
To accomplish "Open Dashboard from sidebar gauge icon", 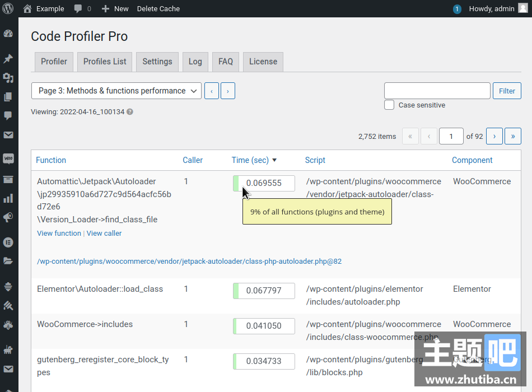I will [8, 33].
